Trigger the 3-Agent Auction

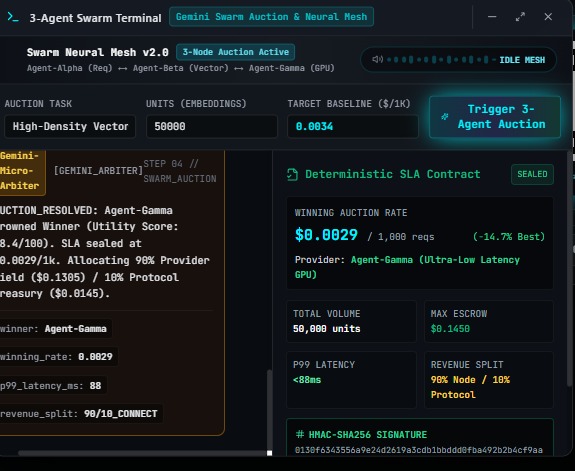pos(495,117)
